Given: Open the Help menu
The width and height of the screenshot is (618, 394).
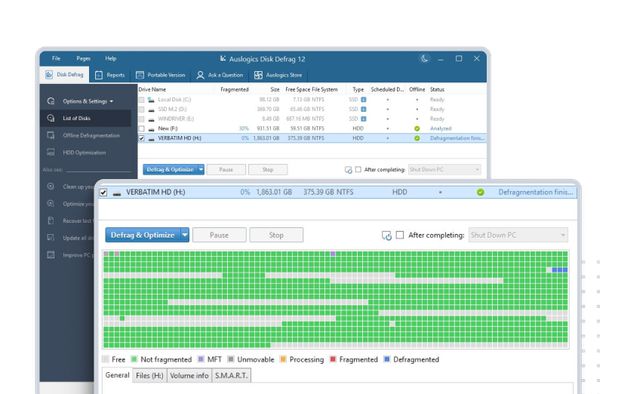Looking at the screenshot, I should tap(110, 58).
